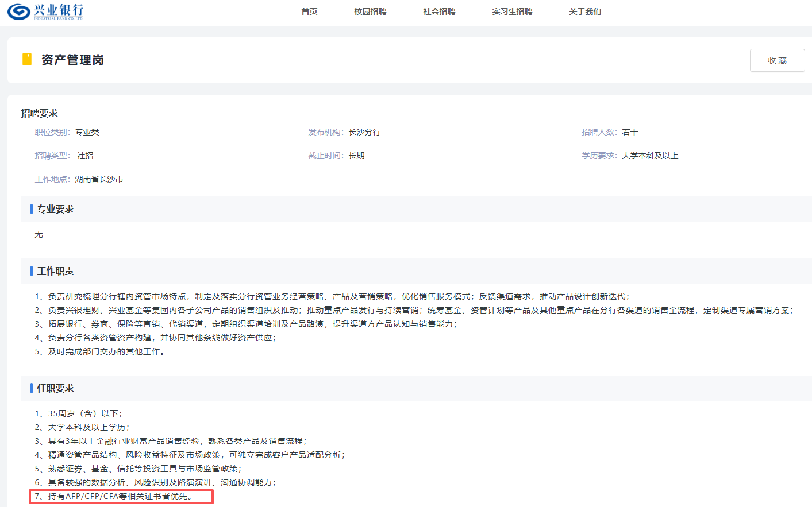Click the Industrial Bank logo
The image size is (812, 507).
coord(46,11)
